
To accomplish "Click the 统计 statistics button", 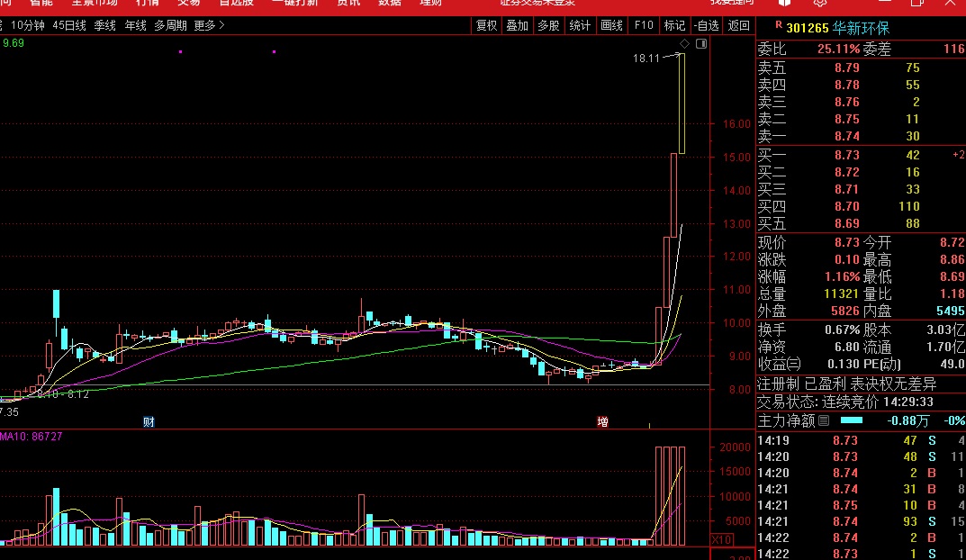I will [x=581, y=25].
